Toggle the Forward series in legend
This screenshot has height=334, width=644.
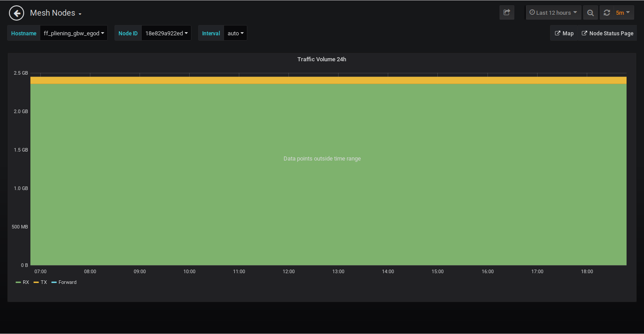68,282
